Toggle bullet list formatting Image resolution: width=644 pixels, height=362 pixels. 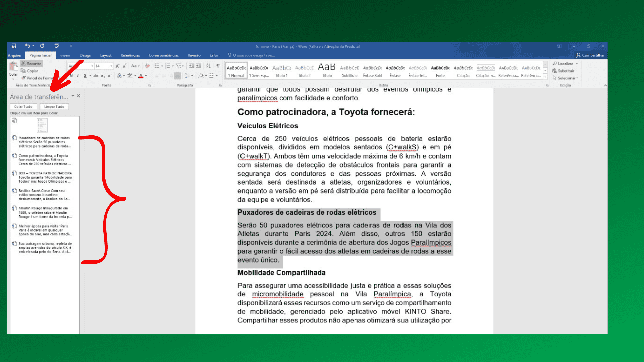click(157, 66)
